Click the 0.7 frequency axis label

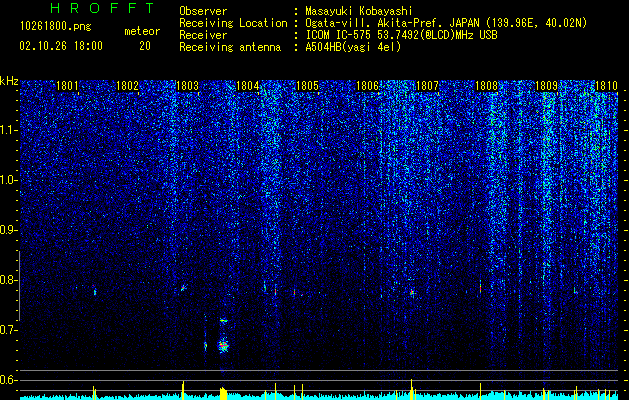tap(8, 330)
